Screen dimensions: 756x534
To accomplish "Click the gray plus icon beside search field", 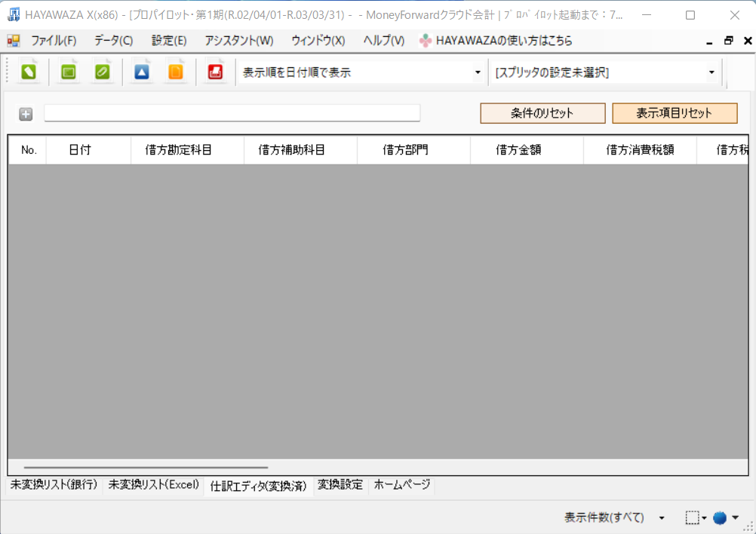I will point(26,114).
